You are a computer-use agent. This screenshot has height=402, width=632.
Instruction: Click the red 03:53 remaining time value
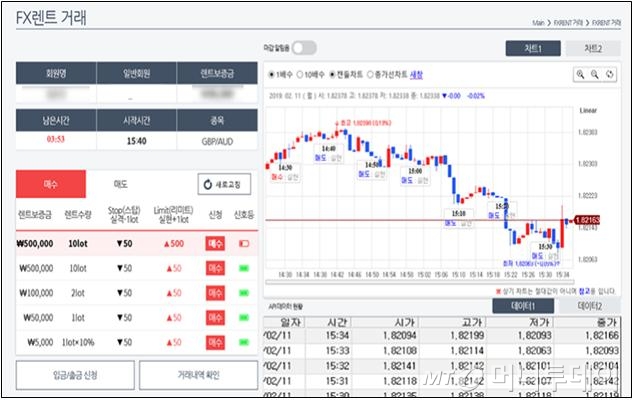pos(56,139)
